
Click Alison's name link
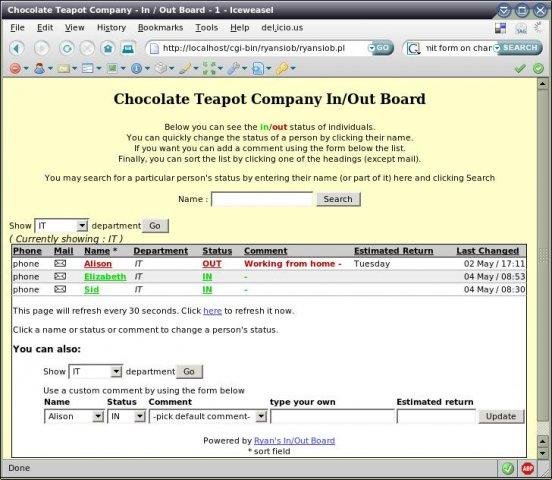pyautogui.click(x=98, y=264)
